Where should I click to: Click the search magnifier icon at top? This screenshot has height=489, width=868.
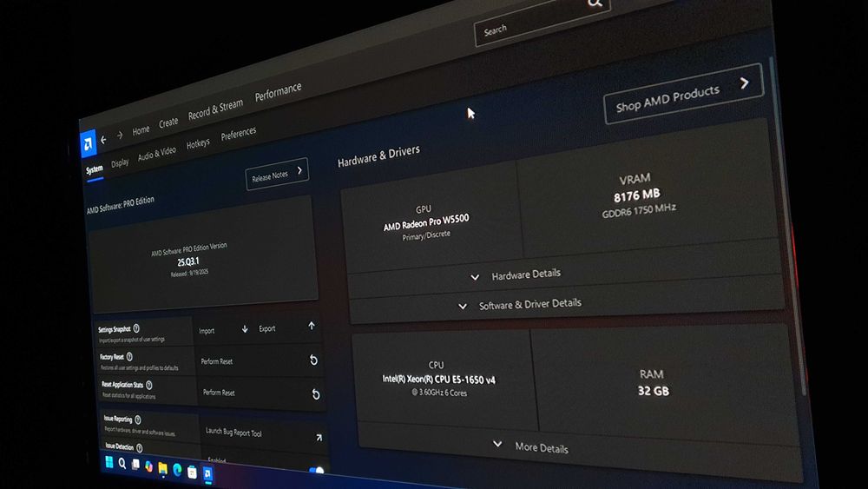pyautogui.click(x=595, y=3)
